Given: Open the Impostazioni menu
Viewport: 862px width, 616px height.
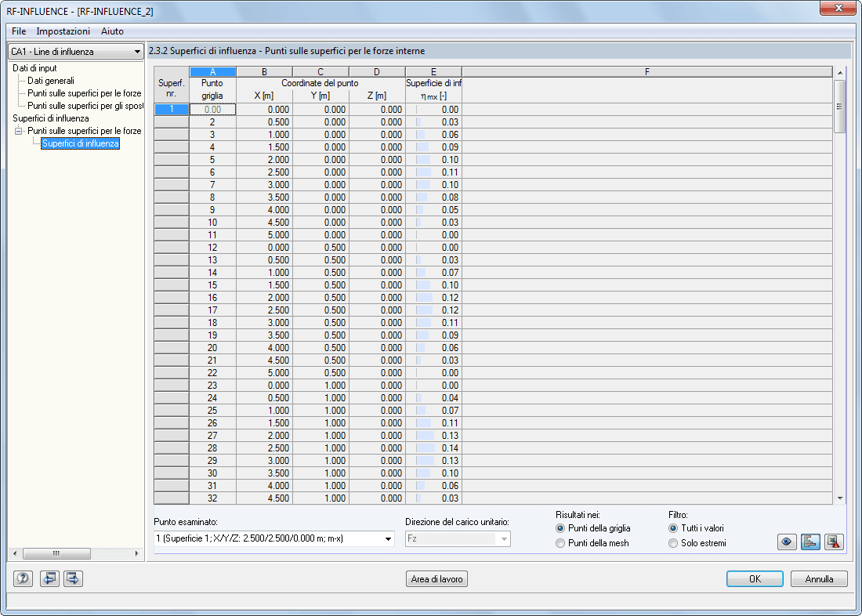Looking at the screenshot, I should 63,31.
